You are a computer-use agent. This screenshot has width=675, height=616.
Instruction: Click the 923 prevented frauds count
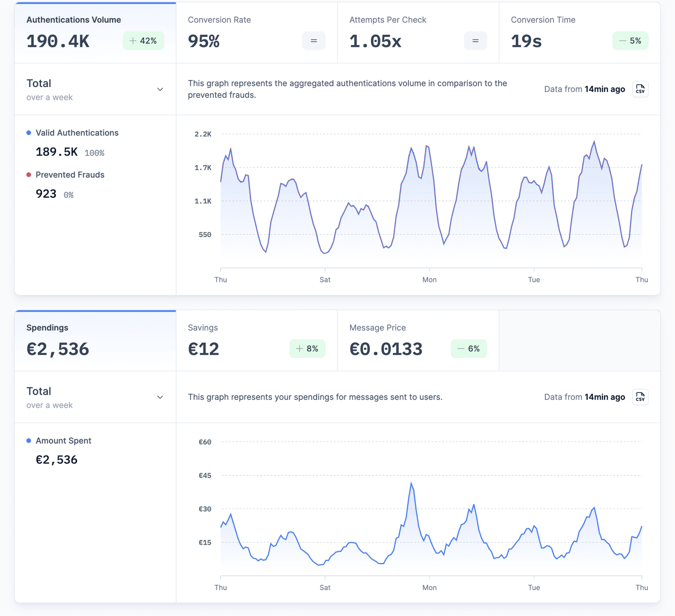(x=46, y=194)
